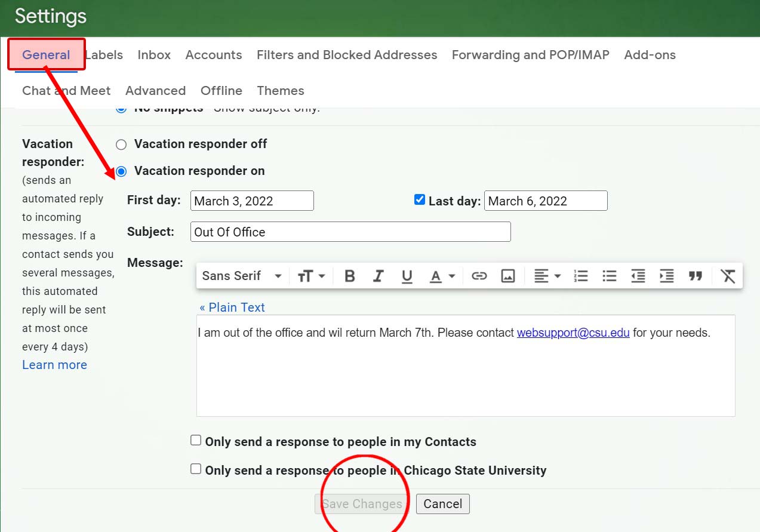Screen dimensions: 760x532
Task: Click the Save Changes button
Action: pyautogui.click(x=362, y=504)
